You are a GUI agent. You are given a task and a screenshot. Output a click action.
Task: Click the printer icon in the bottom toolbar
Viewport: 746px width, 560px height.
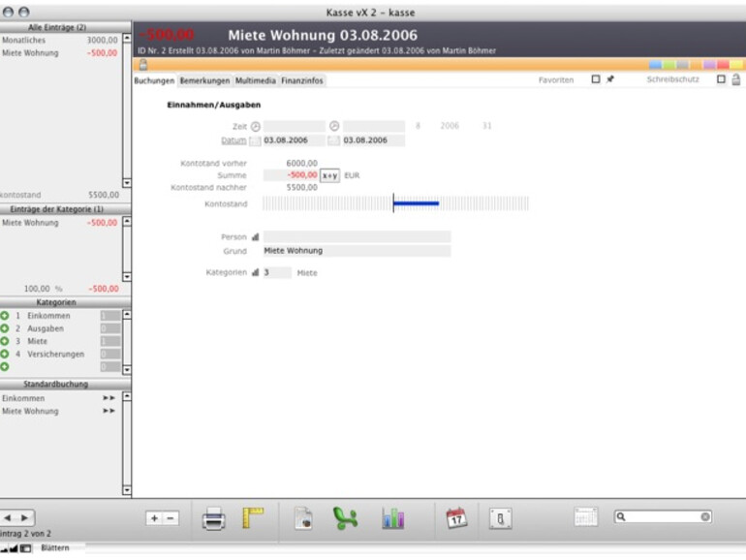[x=213, y=519]
